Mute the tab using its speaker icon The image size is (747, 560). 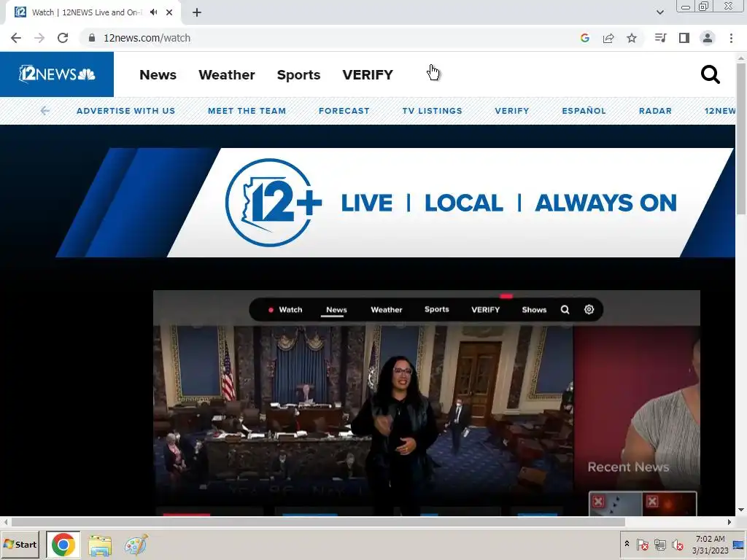click(153, 12)
